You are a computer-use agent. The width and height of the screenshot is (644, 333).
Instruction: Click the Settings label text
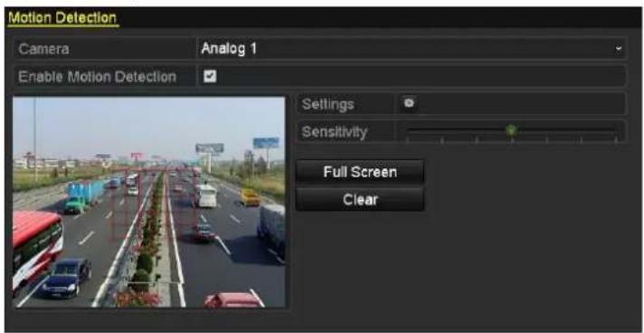pyautogui.click(x=327, y=104)
